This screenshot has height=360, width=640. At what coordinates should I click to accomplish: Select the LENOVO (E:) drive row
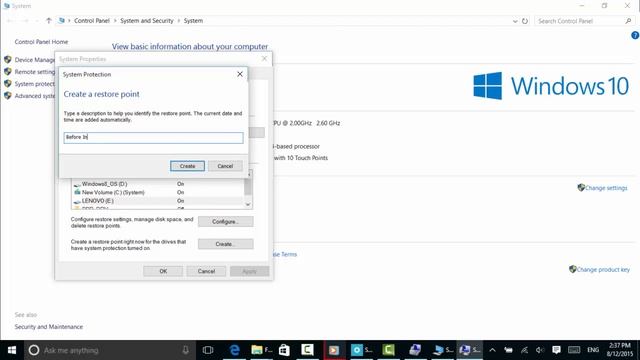157,201
